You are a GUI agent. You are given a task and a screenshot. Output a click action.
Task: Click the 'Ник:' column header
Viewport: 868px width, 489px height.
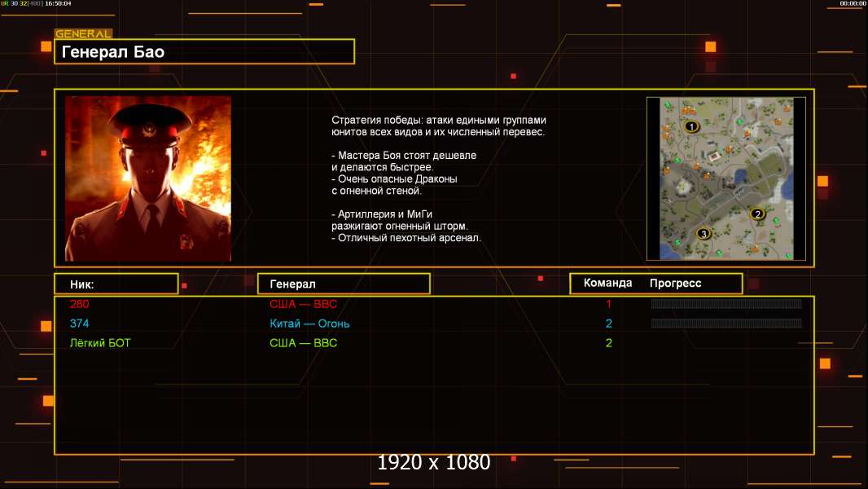tap(116, 284)
